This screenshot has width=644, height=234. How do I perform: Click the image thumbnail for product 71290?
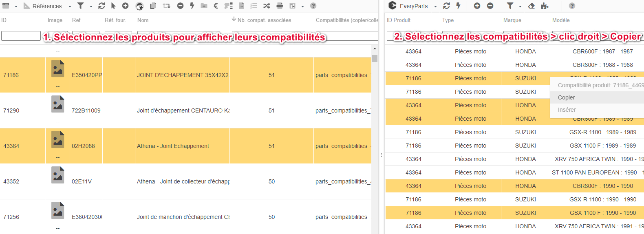pos(57,104)
